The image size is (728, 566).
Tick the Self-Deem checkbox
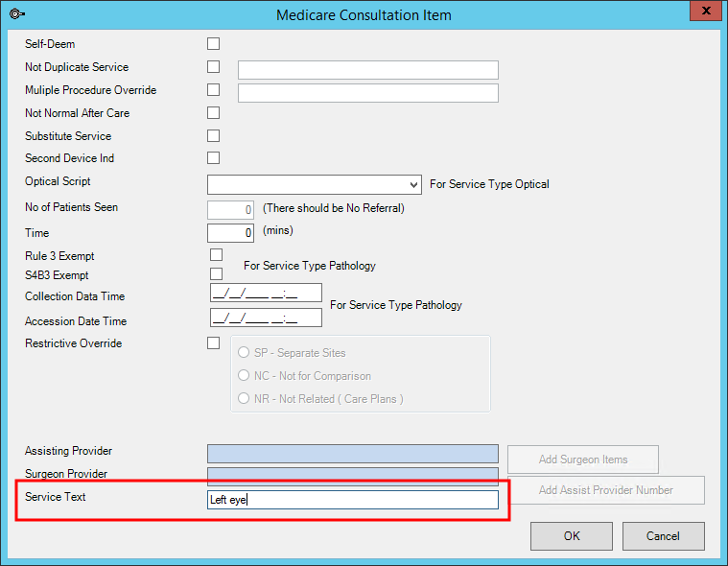(214, 43)
